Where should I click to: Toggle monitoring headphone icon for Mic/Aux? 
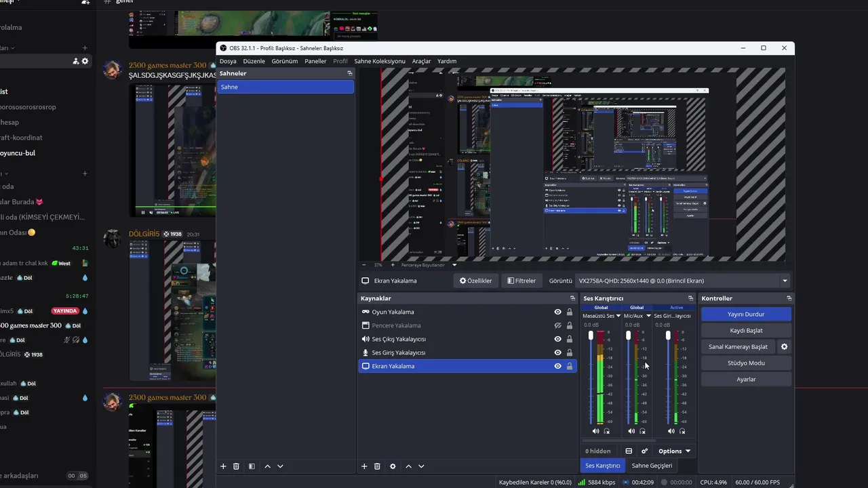click(x=643, y=431)
